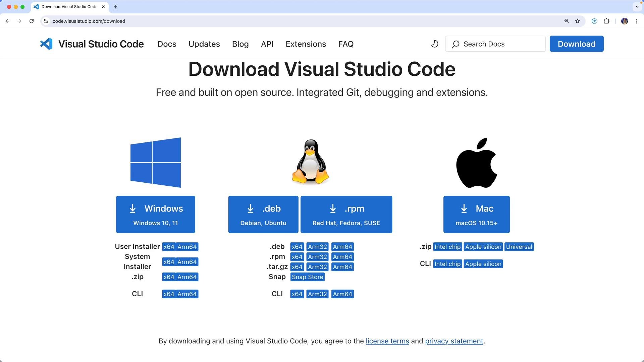Image resolution: width=644 pixels, height=362 pixels.
Task: Select Linux .rpm Arm64 link
Action: coord(342,257)
